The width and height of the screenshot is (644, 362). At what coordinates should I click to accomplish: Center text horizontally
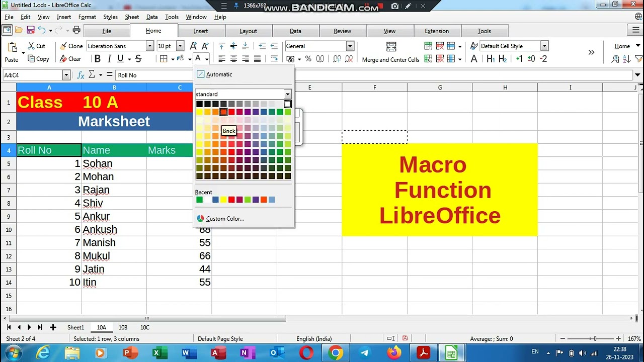pyautogui.click(x=233, y=59)
